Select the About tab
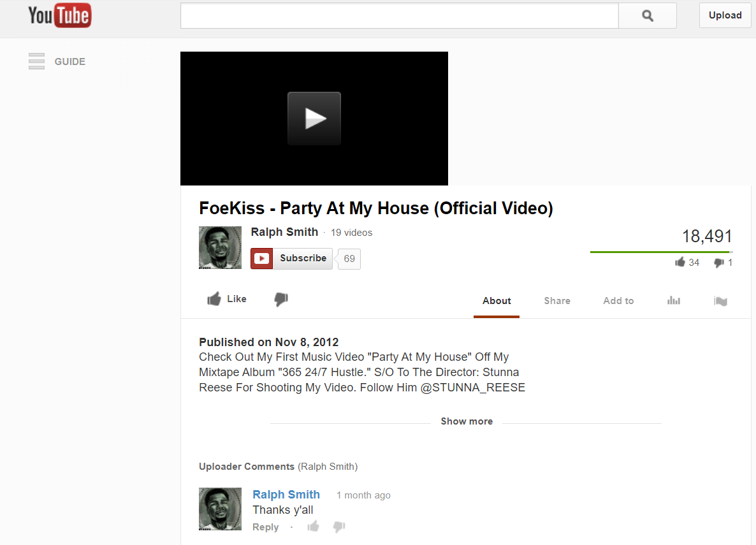This screenshot has height=545, width=756. (x=497, y=301)
